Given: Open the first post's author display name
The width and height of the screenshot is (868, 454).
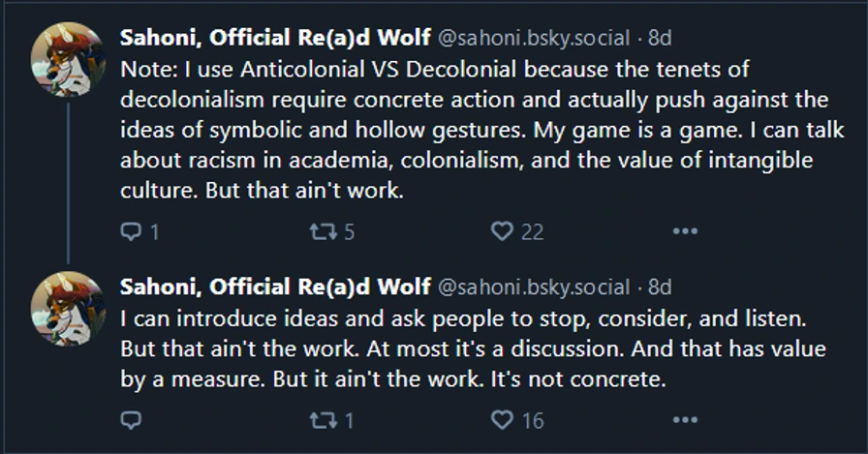Looking at the screenshot, I should coord(275,39).
